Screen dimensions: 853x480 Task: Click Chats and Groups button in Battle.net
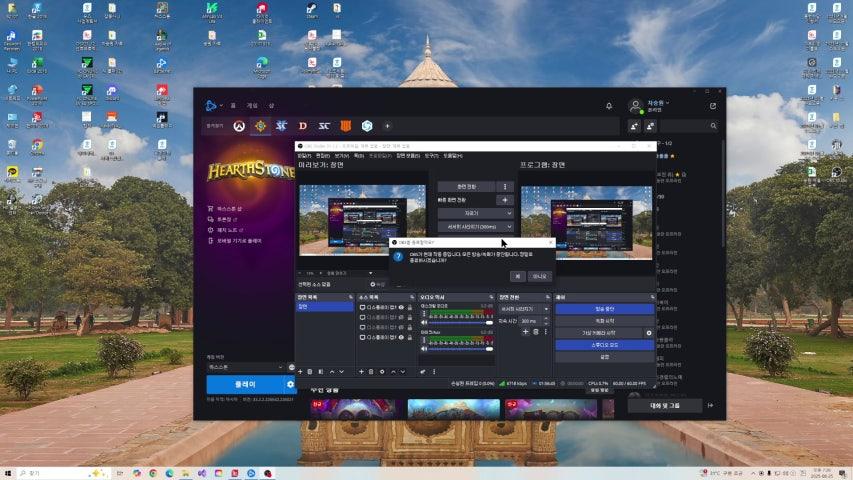(664, 405)
